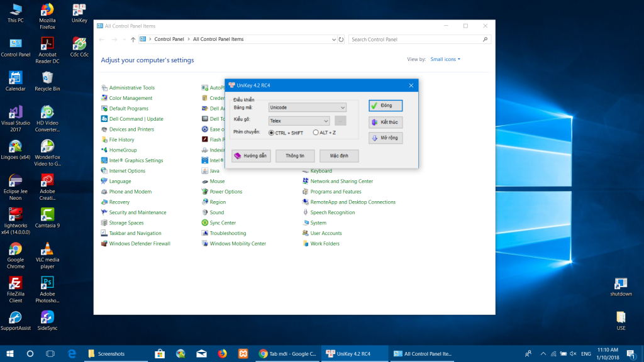Open the Bảng mã Unicode dropdown

(307, 107)
